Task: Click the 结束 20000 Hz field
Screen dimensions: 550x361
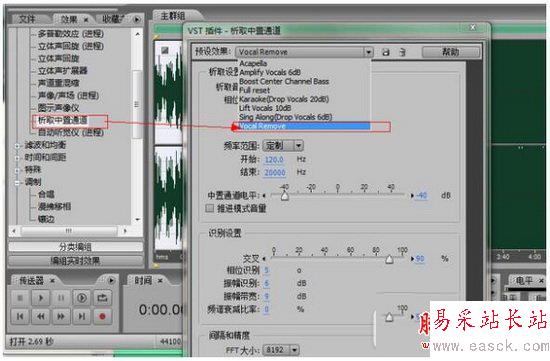Action: click(275, 173)
